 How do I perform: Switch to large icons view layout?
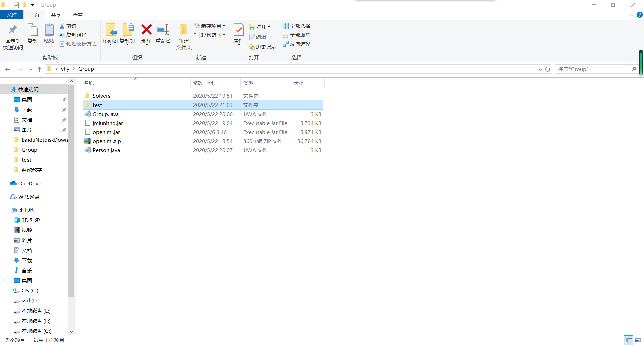click(638, 340)
